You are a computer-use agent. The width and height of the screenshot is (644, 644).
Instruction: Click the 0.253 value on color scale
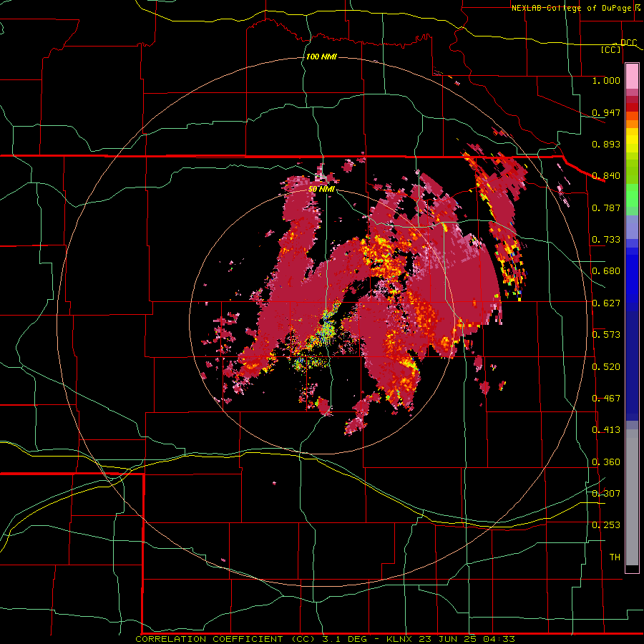pyautogui.click(x=606, y=525)
